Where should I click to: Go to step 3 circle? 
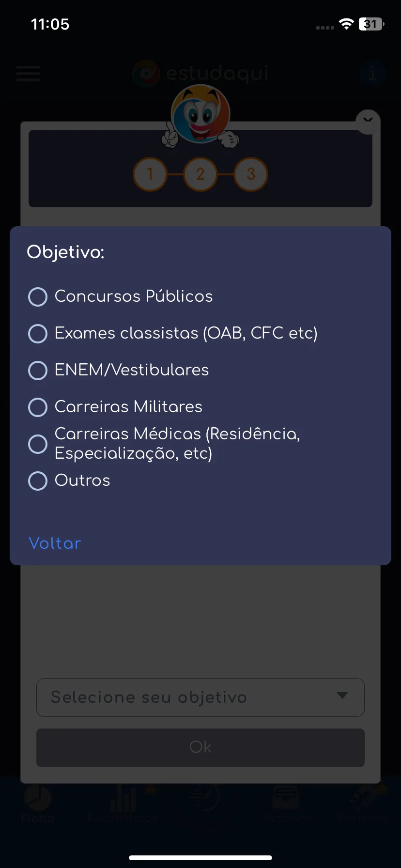click(x=251, y=174)
